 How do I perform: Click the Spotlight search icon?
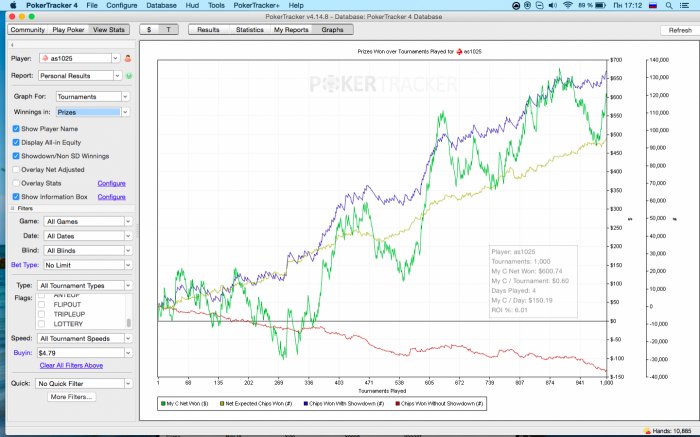point(668,5)
